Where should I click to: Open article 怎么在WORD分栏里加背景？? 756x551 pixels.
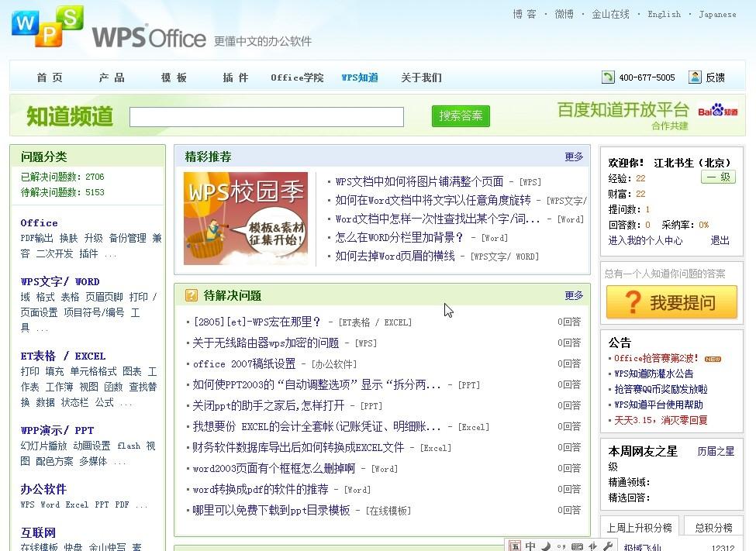[399, 237]
